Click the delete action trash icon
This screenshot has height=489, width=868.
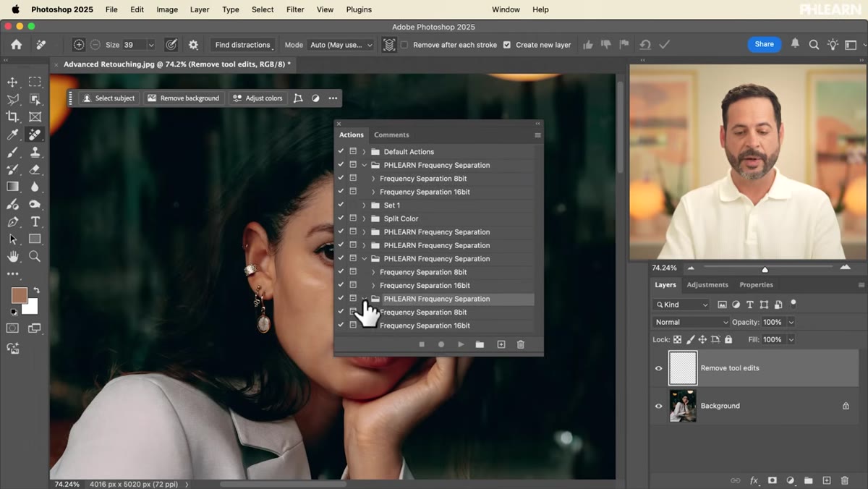click(x=520, y=344)
